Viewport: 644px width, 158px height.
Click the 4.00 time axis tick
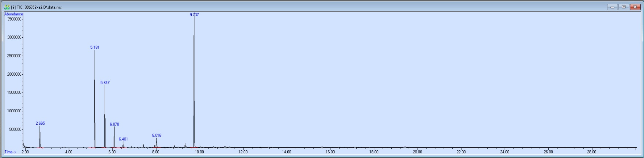coord(69,152)
